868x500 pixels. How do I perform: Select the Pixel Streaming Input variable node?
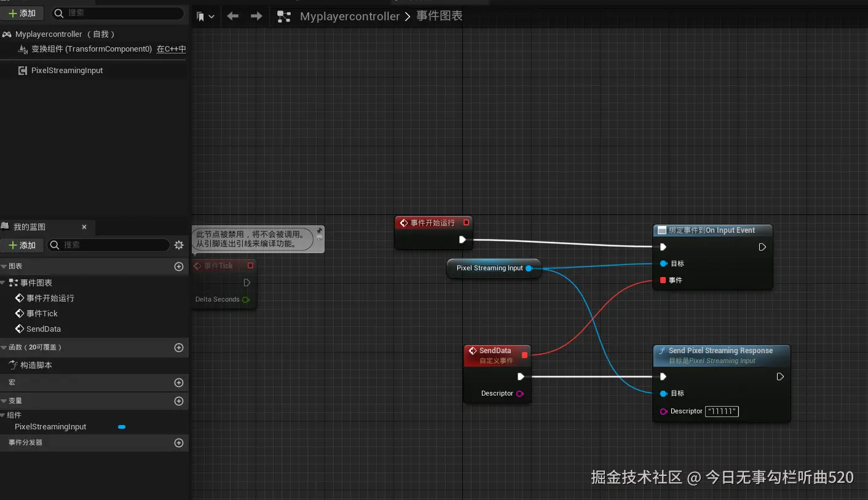494,268
